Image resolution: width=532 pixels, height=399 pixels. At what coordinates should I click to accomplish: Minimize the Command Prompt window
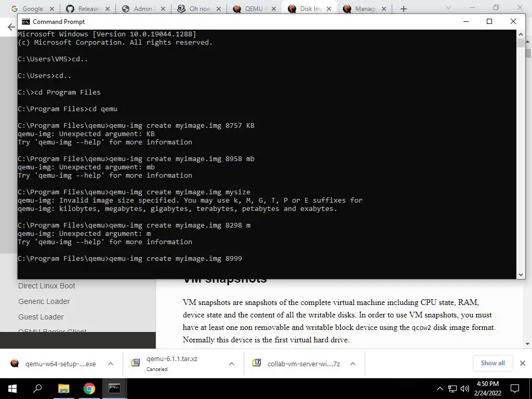[466, 21]
